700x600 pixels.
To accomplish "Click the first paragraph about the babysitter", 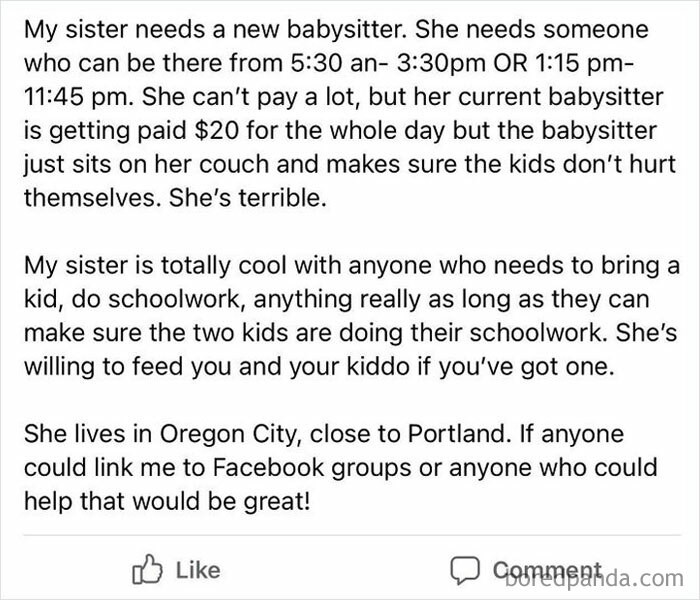I will 350,113.
